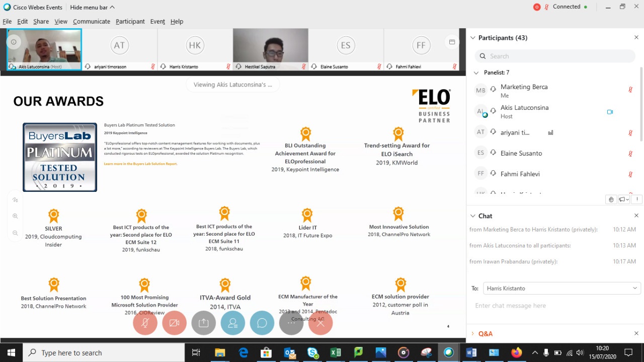Close the Q&A panel
The height and width of the screenshot is (362, 644).
pos(636,333)
